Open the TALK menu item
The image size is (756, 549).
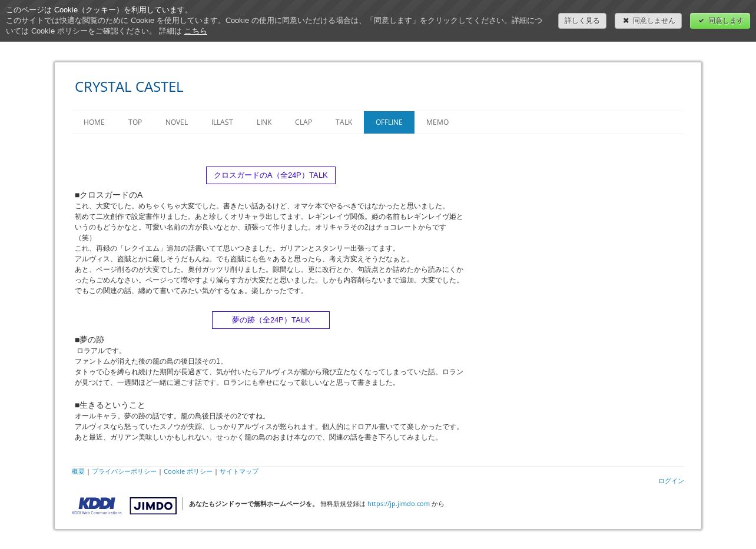click(344, 122)
